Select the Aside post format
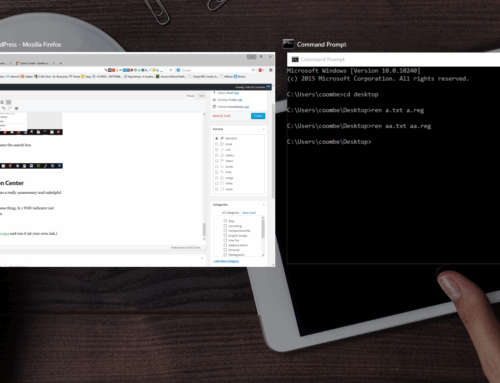This screenshot has height=383, width=500. tap(217, 144)
